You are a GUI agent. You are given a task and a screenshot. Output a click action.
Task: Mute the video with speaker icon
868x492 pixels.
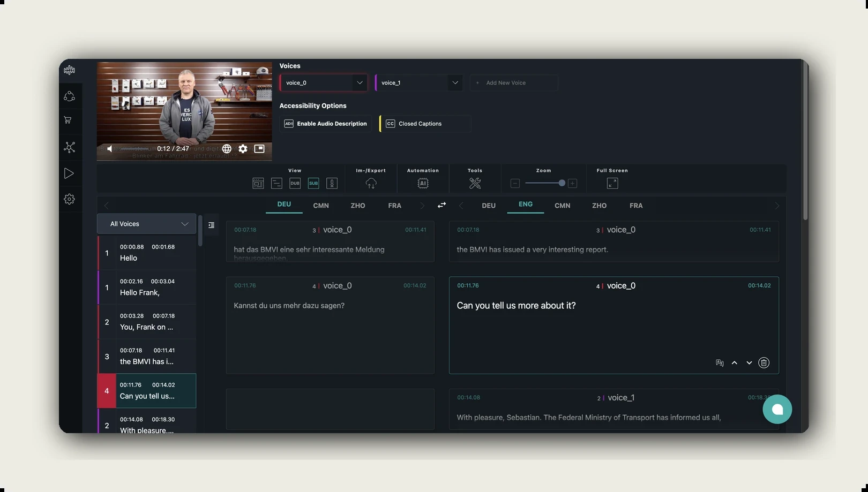(x=110, y=149)
